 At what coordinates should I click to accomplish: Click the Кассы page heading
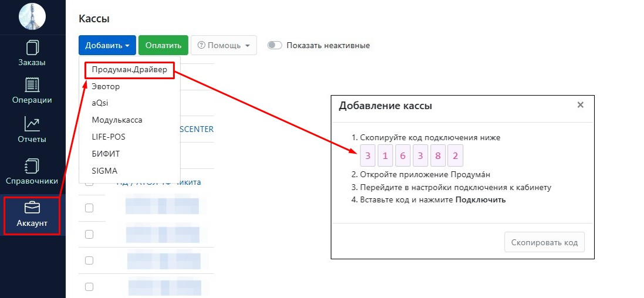coord(94,18)
